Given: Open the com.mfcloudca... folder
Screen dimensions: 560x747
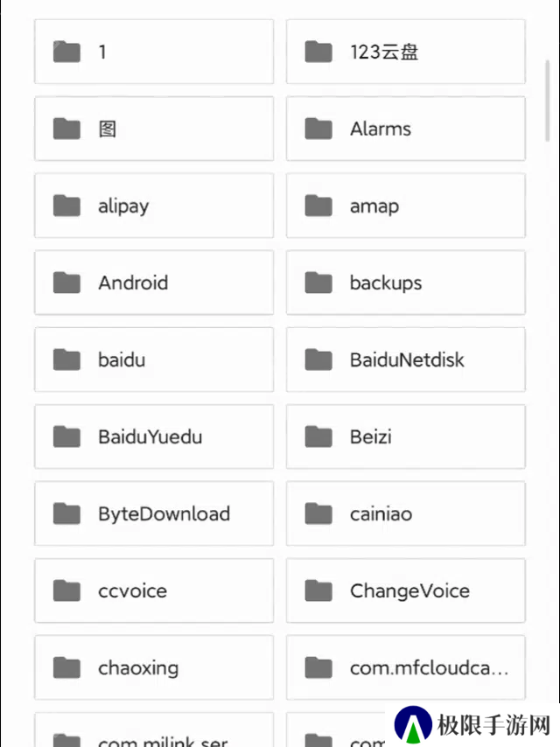Looking at the screenshot, I should [406, 668].
